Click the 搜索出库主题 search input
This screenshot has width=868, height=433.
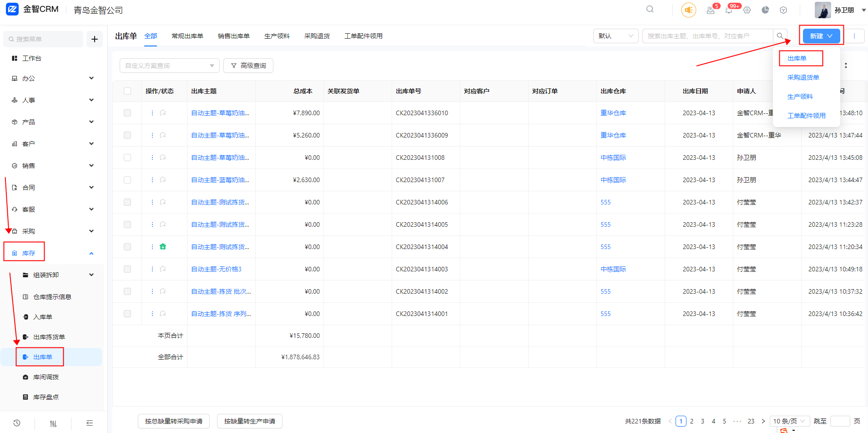click(708, 36)
